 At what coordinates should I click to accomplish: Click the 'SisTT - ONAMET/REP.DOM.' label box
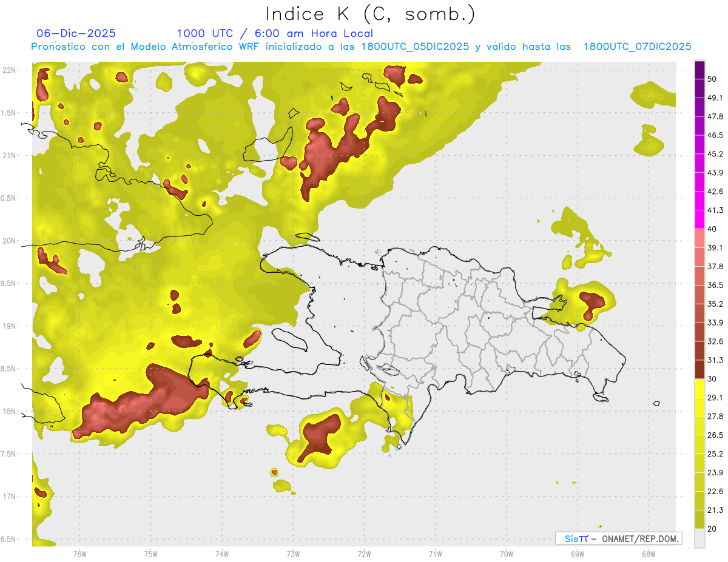619,538
